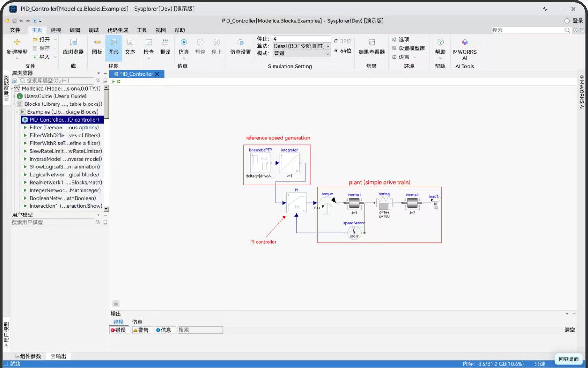The width and height of the screenshot is (588, 368).
Task: Stop simulation with the 停止 button
Action: (217, 47)
